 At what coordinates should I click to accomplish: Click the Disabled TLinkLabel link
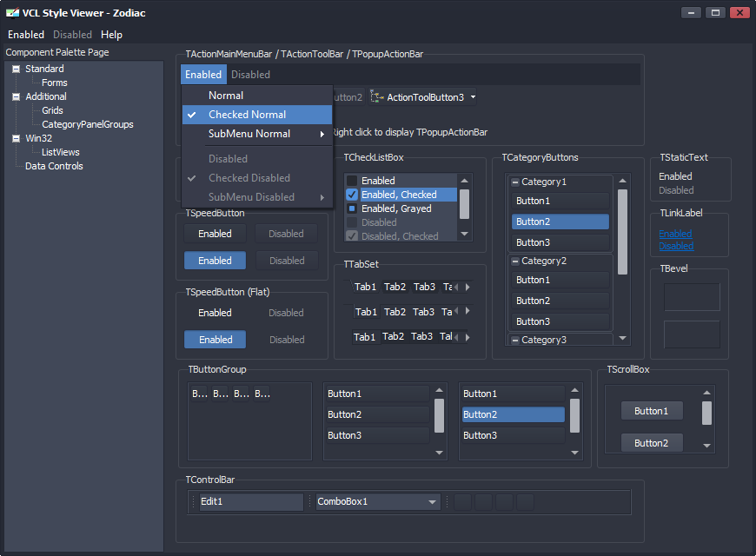[x=676, y=246]
